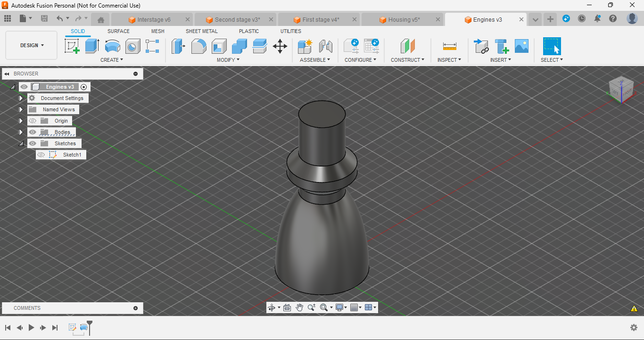Select the Shell tool

[x=219, y=46]
